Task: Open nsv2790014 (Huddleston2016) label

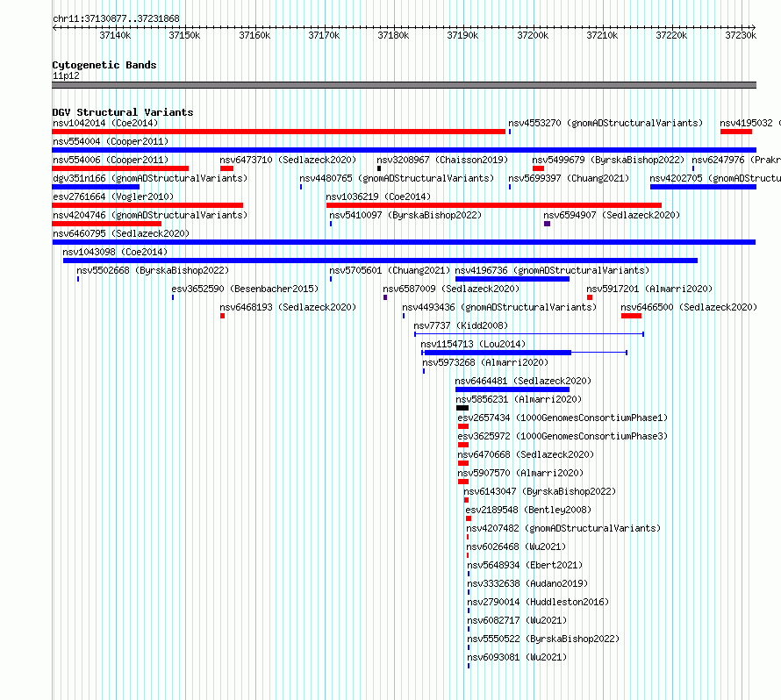Action: 538,602
